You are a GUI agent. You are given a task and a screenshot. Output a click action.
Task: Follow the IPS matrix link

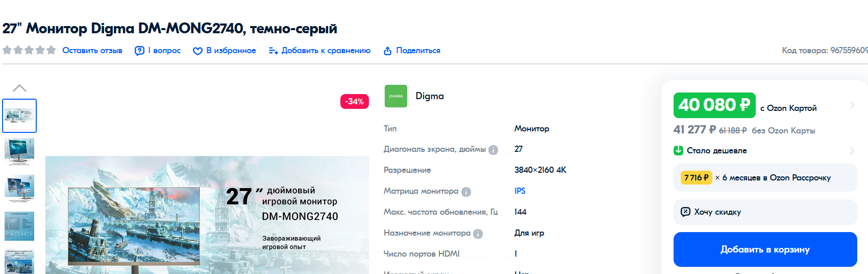tap(519, 191)
